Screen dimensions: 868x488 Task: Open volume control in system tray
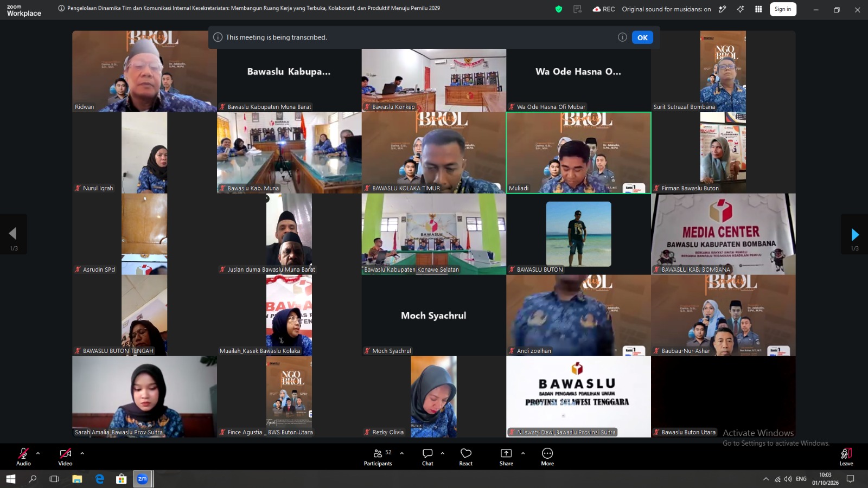788,479
